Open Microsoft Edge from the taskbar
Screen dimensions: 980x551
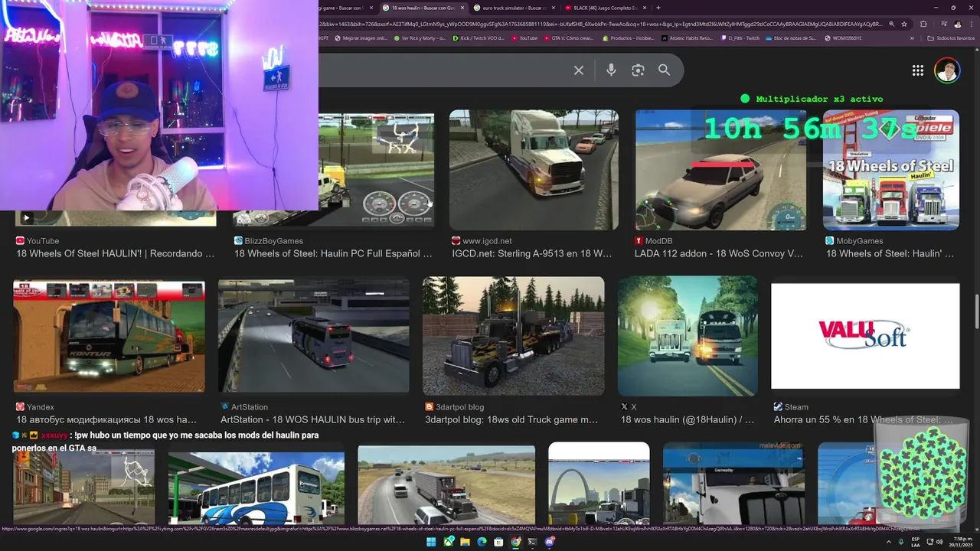click(x=482, y=542)
